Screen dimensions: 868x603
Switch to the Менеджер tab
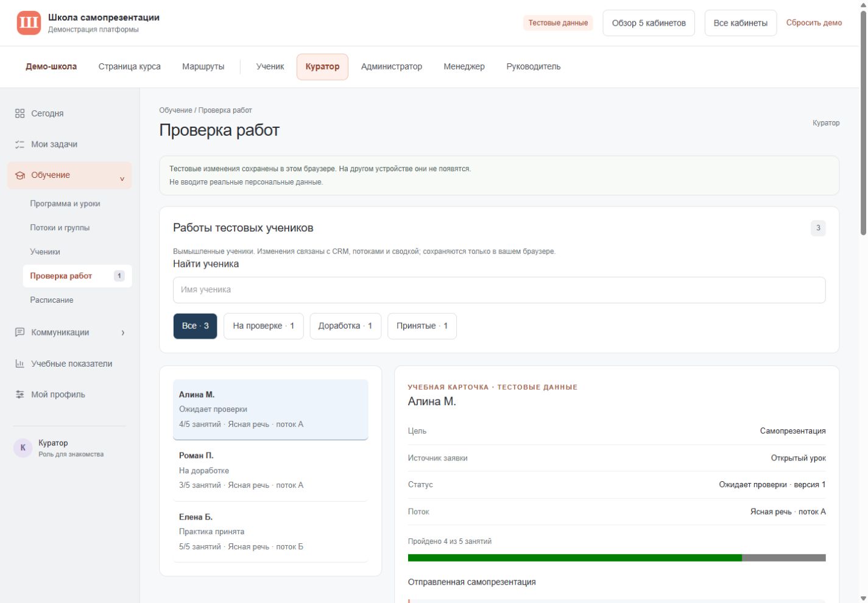464,66
